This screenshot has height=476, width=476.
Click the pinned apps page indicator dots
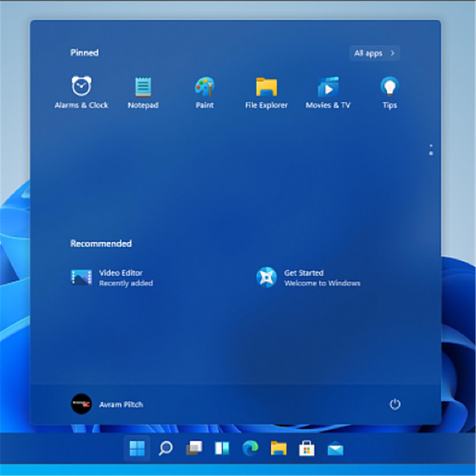tap(431, 149)
